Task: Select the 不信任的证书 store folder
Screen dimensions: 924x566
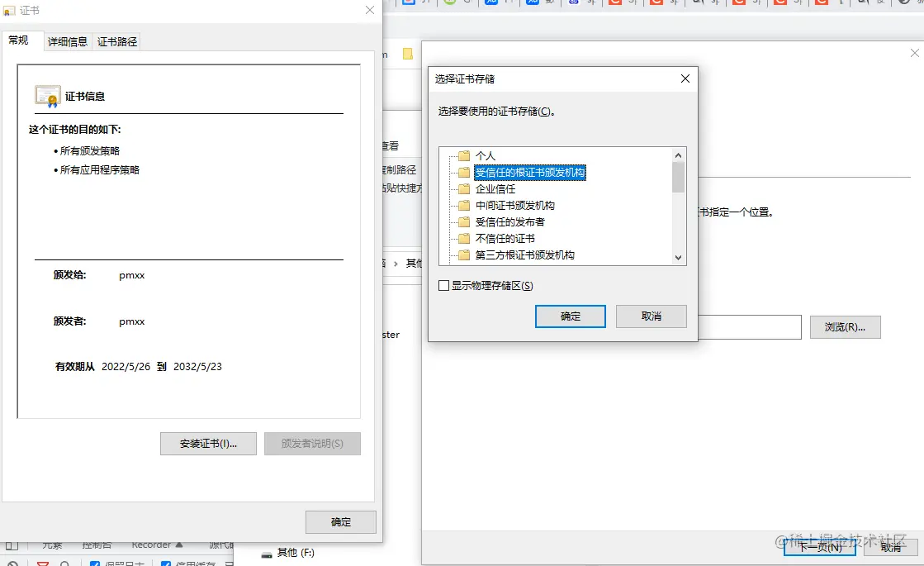Action: point(462,238)
